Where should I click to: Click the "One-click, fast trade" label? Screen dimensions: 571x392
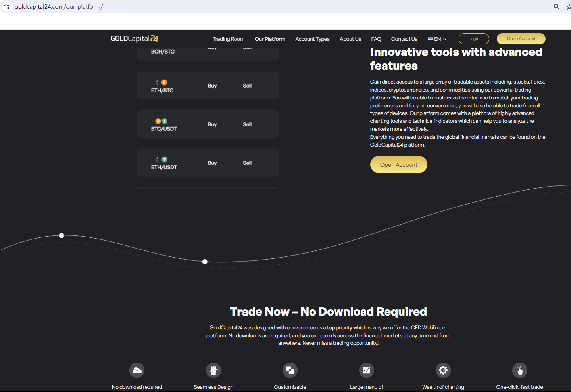point(520,387)
